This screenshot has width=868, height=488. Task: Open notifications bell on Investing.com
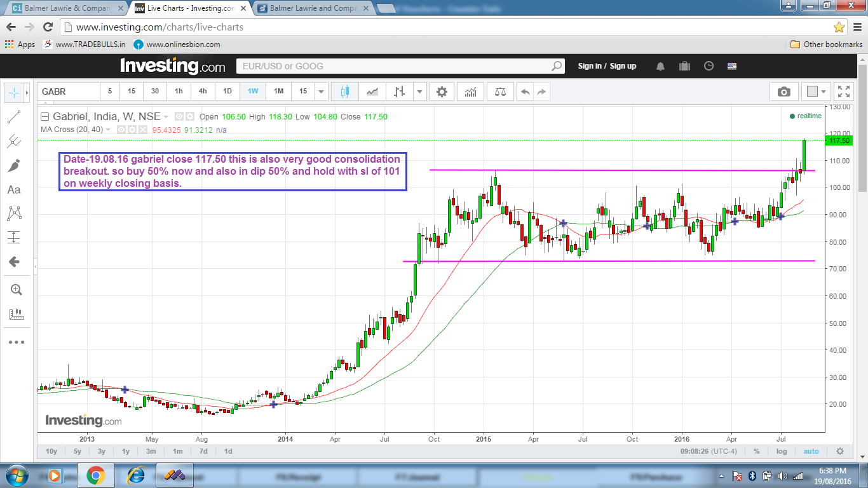click(661, 66)
